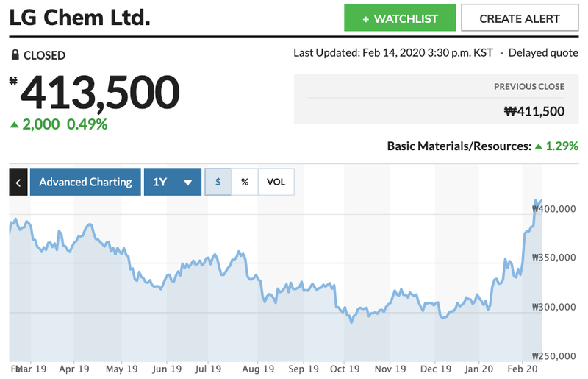Click the lock icon beside CLOSED

[15, 55]
